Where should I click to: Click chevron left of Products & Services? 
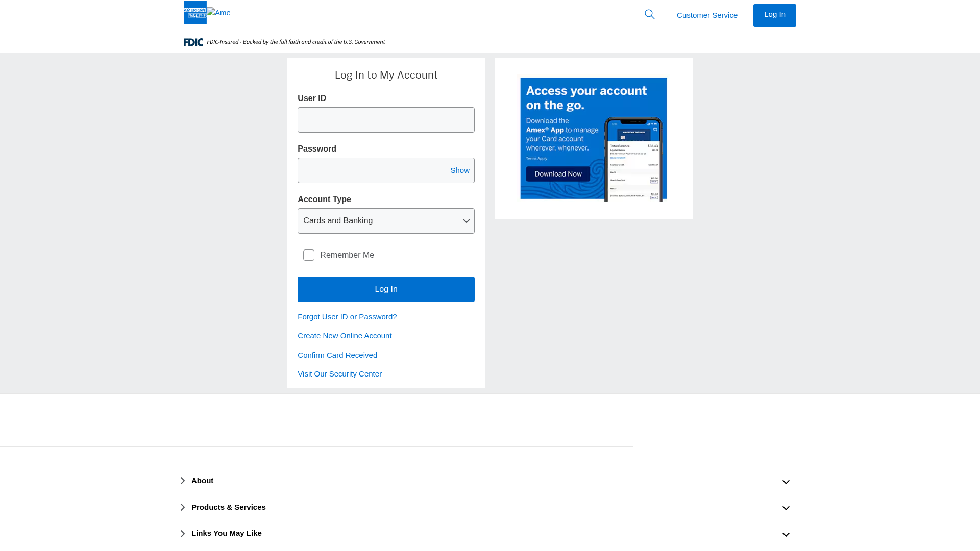coord(183,507)
